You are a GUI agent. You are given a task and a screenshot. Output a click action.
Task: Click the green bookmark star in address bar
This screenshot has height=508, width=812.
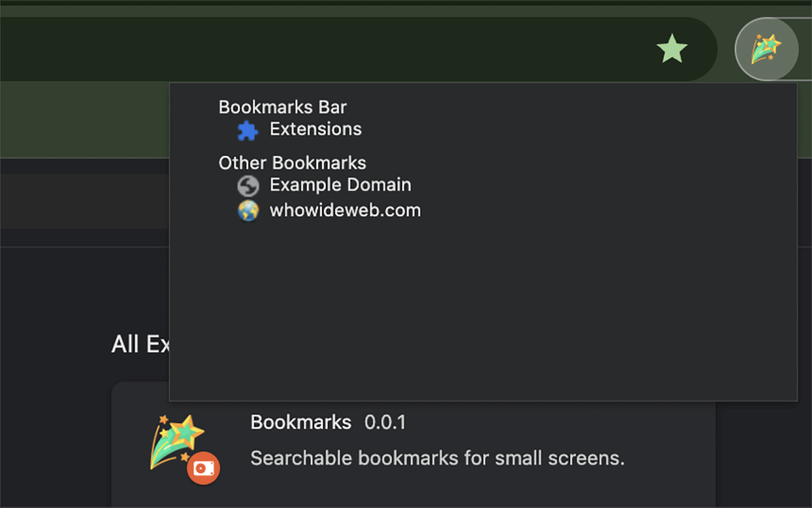click(x=672, y=49)
